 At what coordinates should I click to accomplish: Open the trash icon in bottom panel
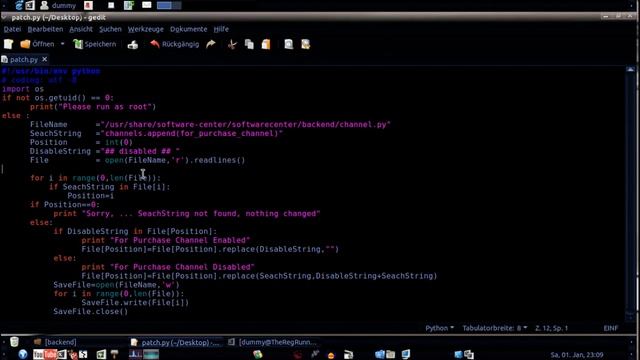pos(14,342)
